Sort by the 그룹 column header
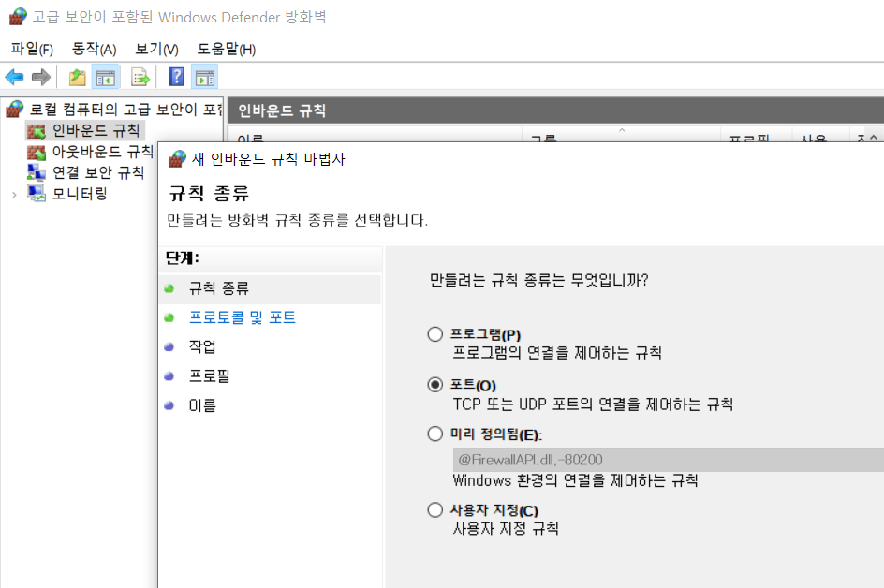Image resolution: width=884 pixels, height=588 pixels. 621,136
